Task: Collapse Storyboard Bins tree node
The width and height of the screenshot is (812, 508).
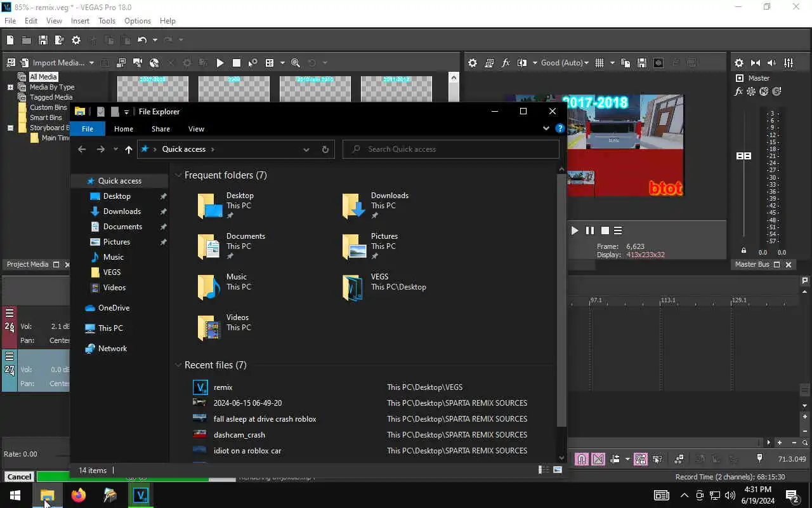Action: 10,128
